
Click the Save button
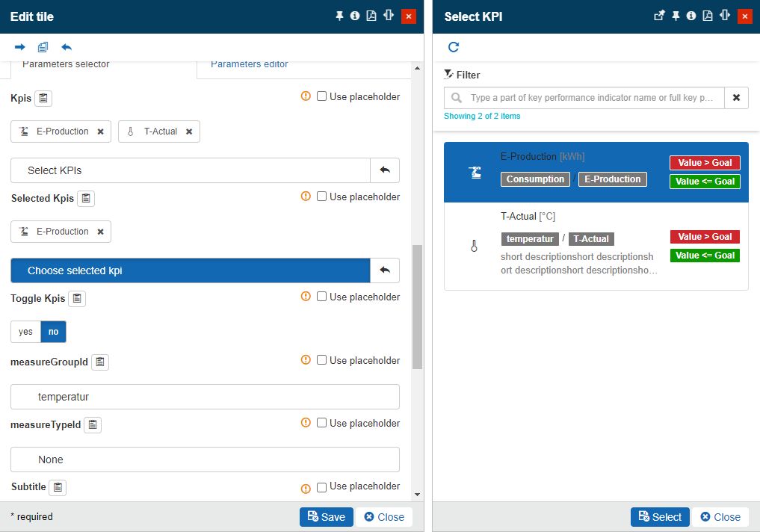327,517
